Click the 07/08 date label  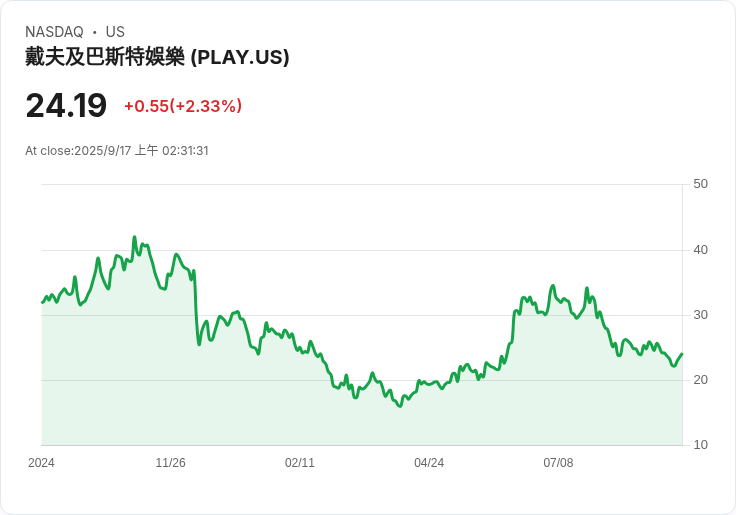coord(559,463)
